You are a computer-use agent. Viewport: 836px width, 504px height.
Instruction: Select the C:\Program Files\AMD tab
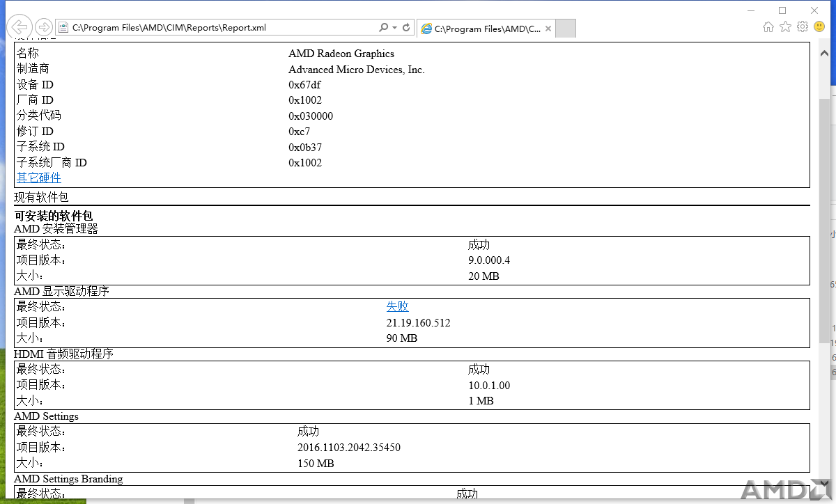[x=486, y=29]
